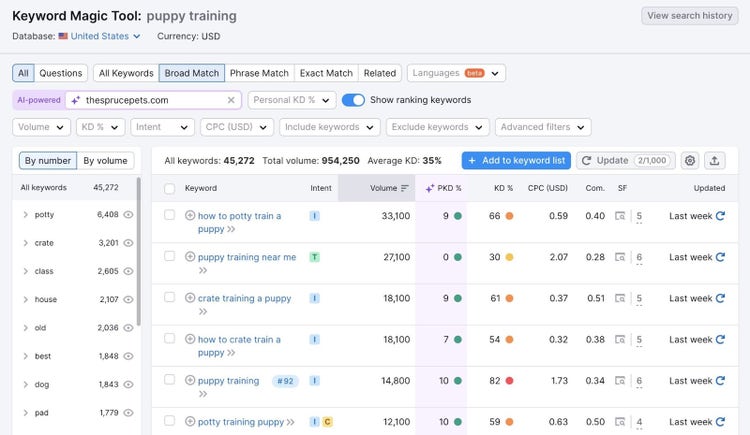750x435 pixels.
Task: Refresh 'how to crate train a puppy' row
Action: click(720, 339)
